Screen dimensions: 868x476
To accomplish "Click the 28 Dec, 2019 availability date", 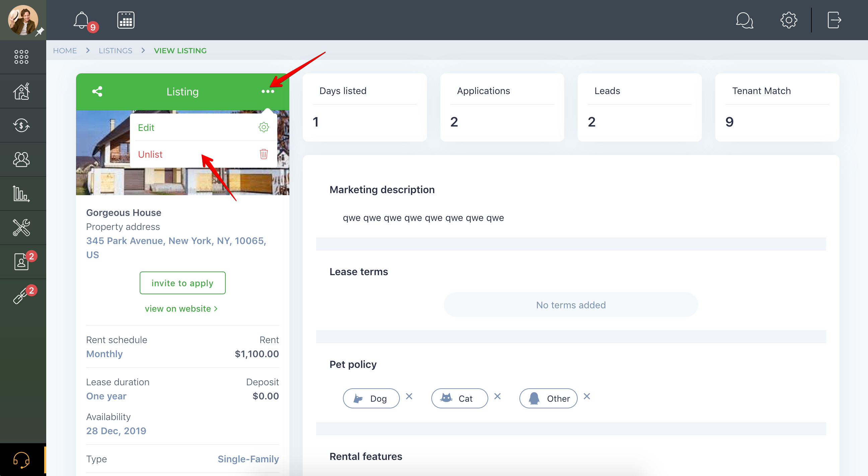I will pos(116,431).
